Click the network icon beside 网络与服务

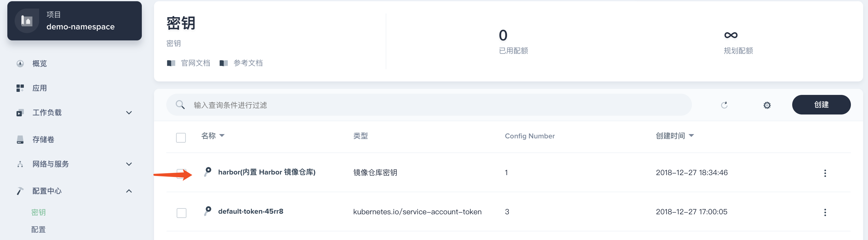20,164
